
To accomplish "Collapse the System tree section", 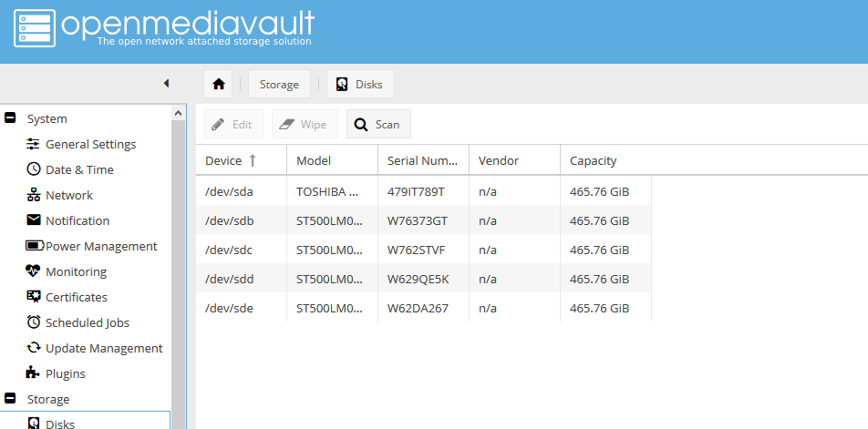I will [x=11, y=118].
